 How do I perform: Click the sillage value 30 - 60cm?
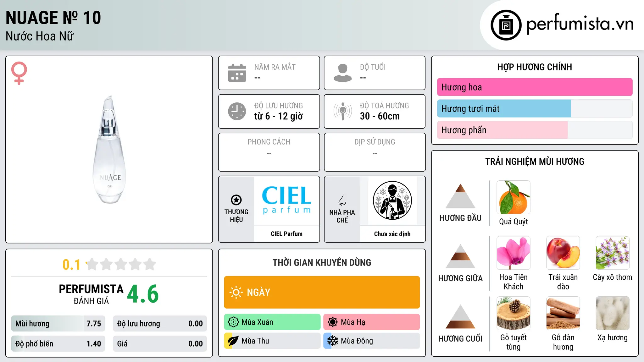point(380,116)
